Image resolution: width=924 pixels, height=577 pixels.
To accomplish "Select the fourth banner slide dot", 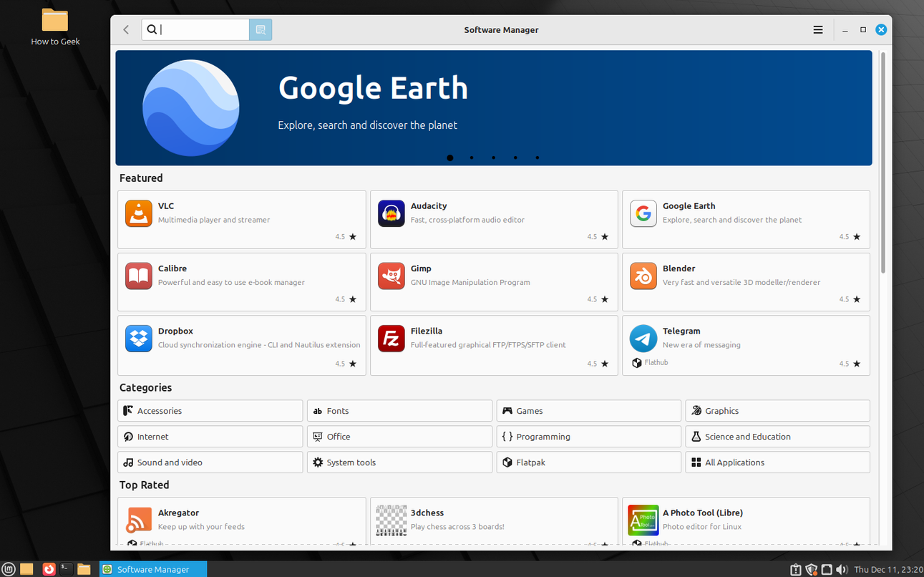I will [515, 157].
